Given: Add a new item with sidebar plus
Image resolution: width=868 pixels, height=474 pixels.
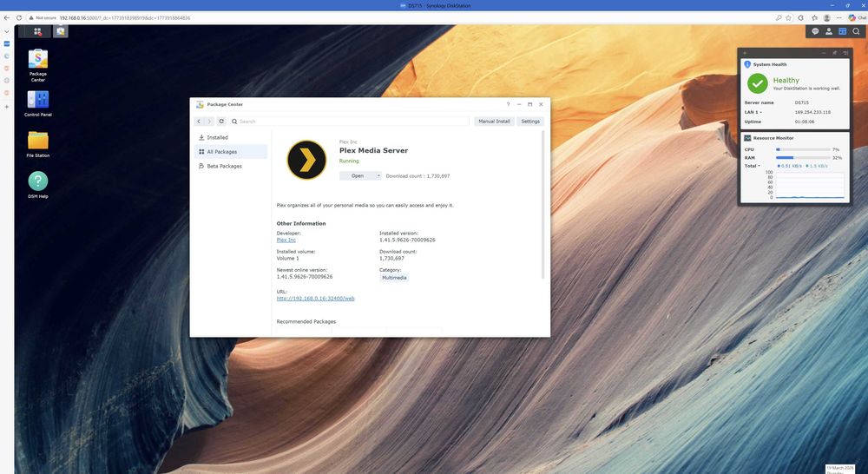Looking at the screenshot, I should click(x=7, y=106).
